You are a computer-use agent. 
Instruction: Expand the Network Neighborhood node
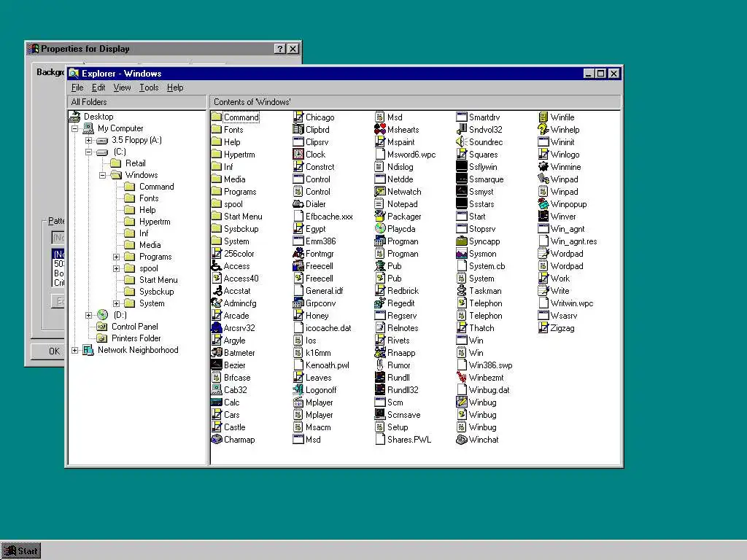(75, 351)
